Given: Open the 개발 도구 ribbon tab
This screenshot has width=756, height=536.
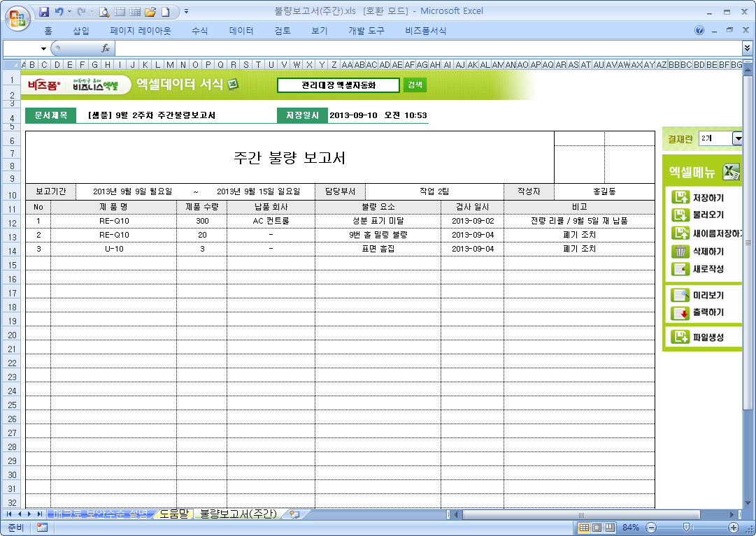Looking at the screenshot, I should [366, 31].
